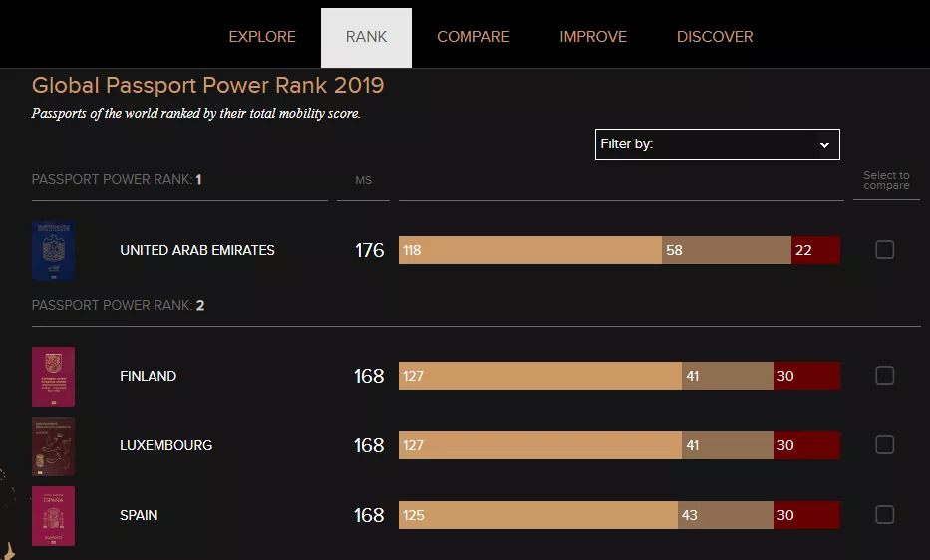Switch to the Explore tab

(262, 37)
